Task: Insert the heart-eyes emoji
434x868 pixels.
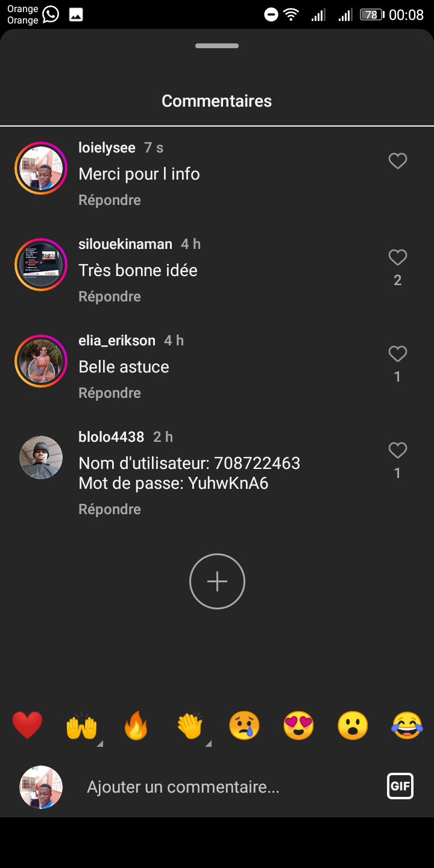Action: [298, 725]
